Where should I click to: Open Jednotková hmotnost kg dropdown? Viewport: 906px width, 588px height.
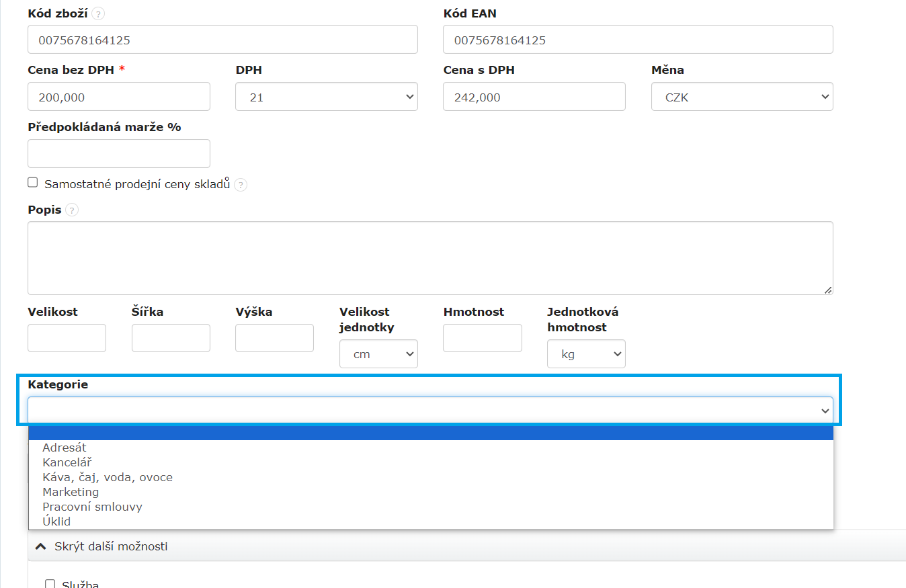tap(586, 354)
